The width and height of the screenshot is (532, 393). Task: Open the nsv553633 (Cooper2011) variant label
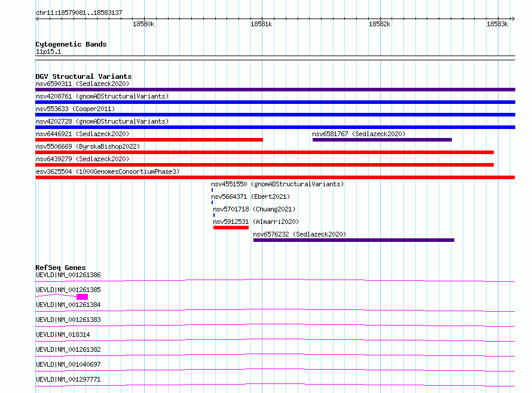75,109
